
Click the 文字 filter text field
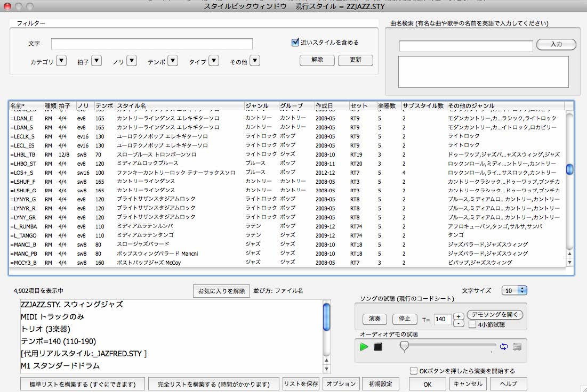point(152,44)
